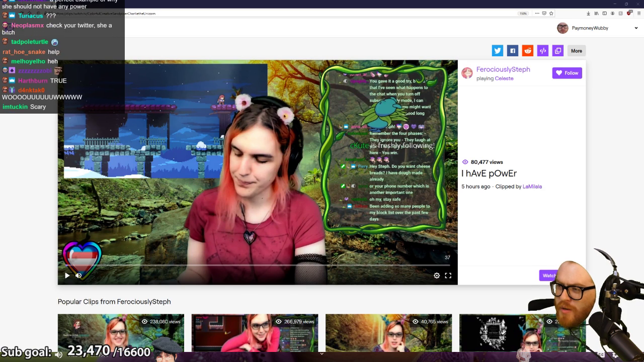Click chat username Harthburn
The width and height of the screenshot is (644, 362).
(33, 80)
